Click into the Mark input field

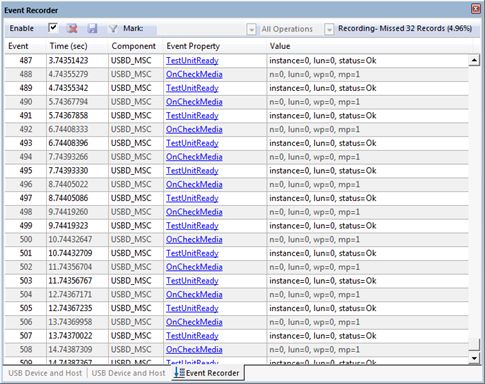tap(201, 29)
